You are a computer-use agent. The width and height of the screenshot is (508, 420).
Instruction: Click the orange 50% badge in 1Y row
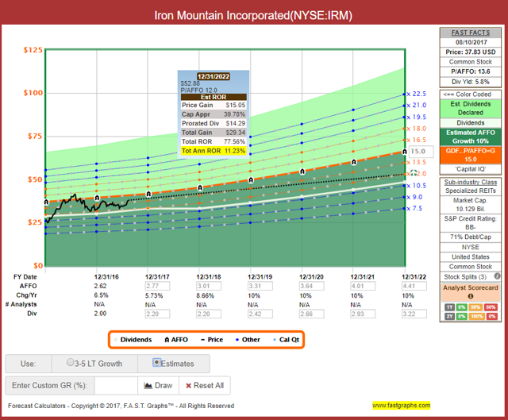click(475, 307)
